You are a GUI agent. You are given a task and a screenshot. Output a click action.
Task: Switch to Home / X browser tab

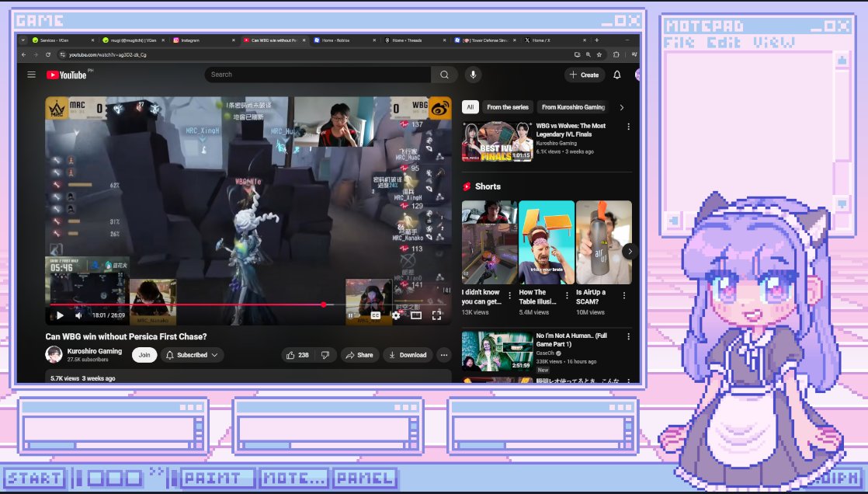pyautogui.click(x=555, y=40)
